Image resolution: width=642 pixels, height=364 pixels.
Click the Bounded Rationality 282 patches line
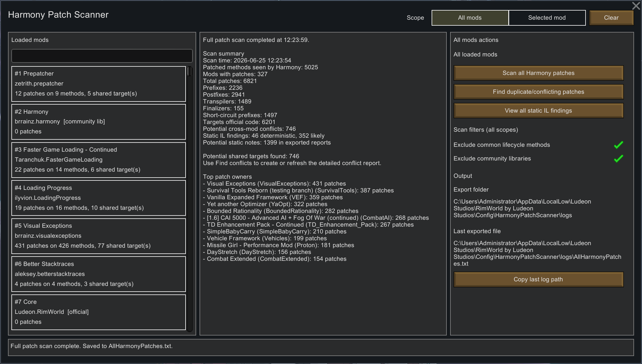click(281, 211)
